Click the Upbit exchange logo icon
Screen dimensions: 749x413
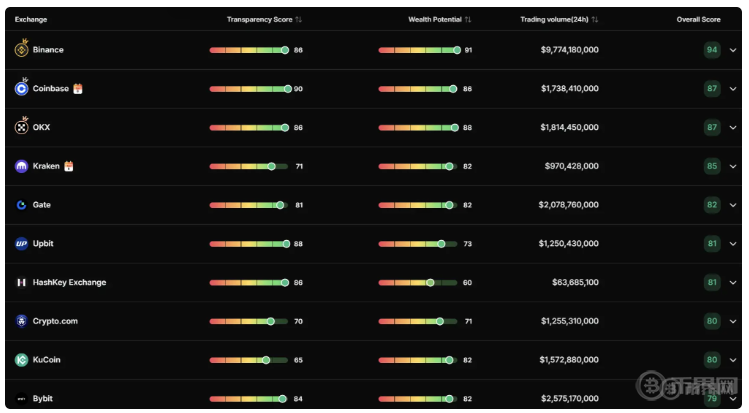[x=21, y=244]
